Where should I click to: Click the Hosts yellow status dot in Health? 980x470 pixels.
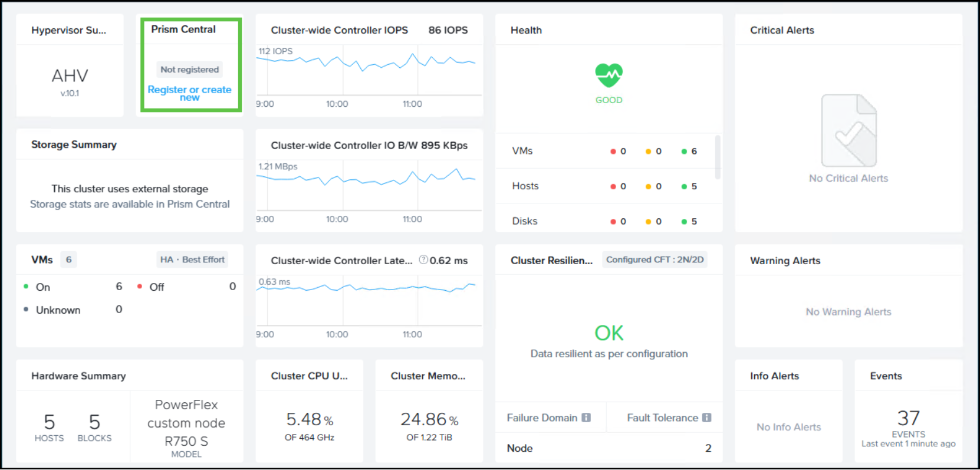649,186
